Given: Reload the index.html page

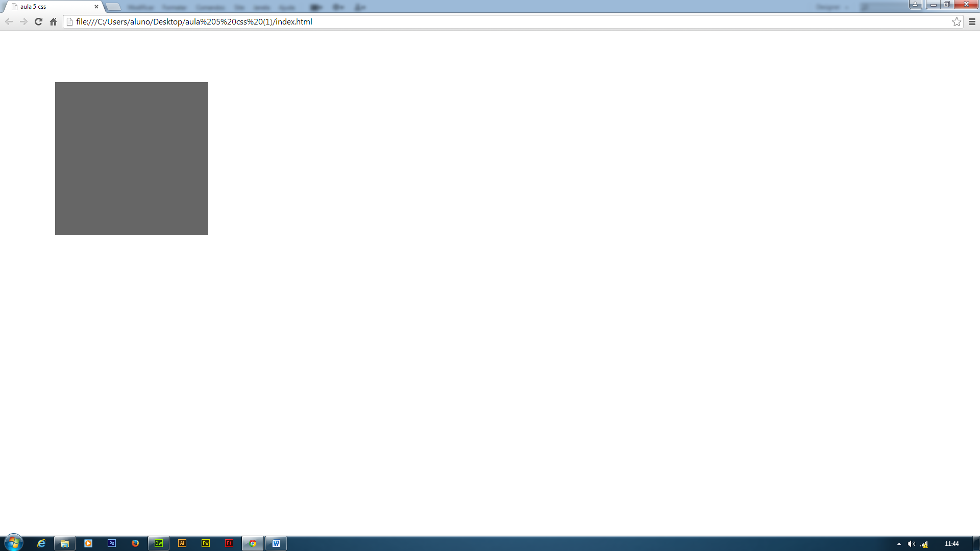Looking at the screenshot, I should 38,21.
